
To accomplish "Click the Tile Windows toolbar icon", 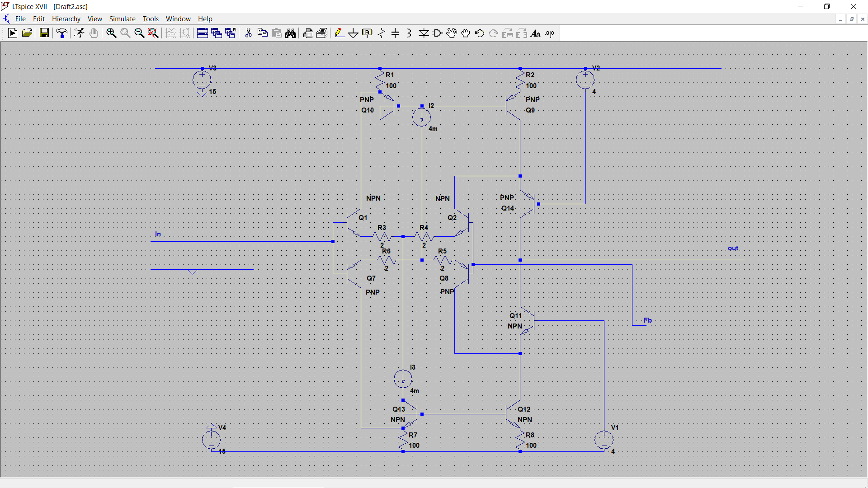I will (x=203, y=33).
